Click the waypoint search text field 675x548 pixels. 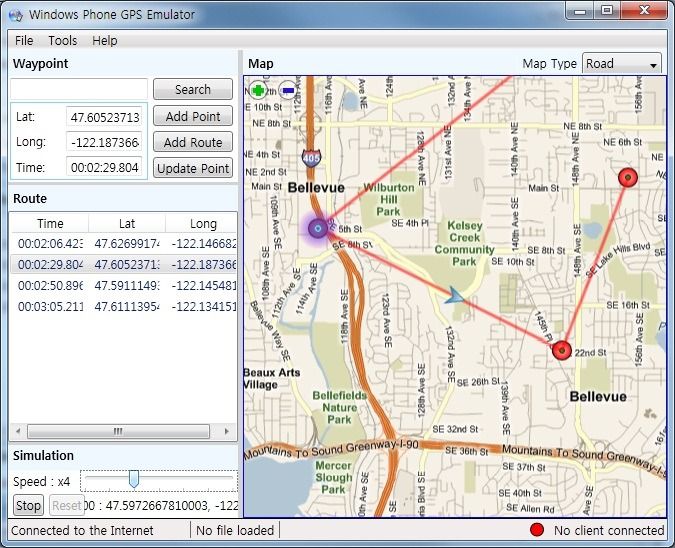79,89
